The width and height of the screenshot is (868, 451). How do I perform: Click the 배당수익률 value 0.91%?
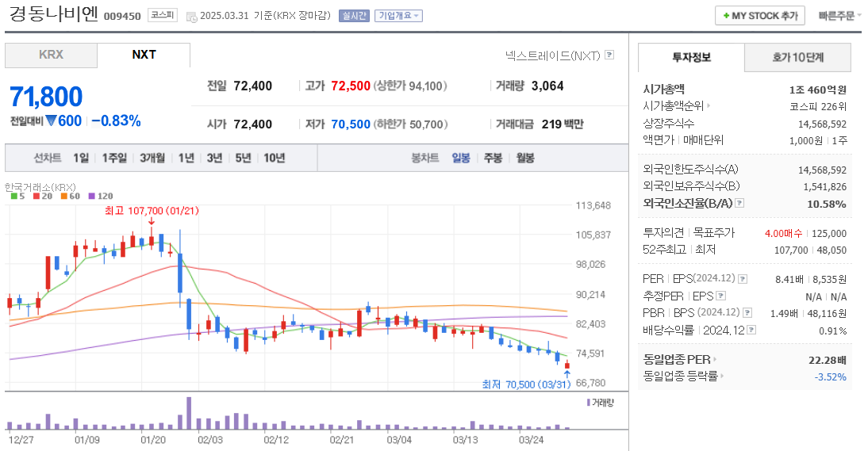(832, 331)
